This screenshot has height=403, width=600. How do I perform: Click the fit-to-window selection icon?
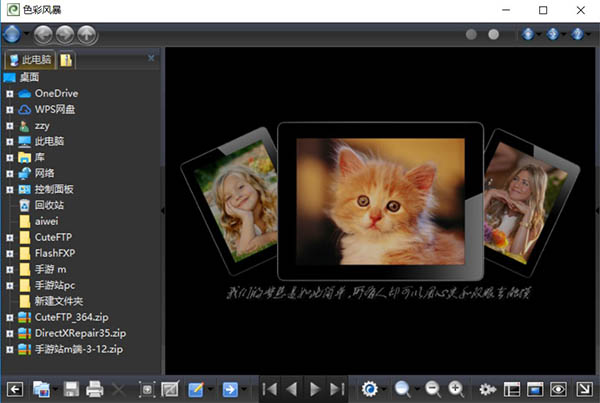(x=147, y=390)
